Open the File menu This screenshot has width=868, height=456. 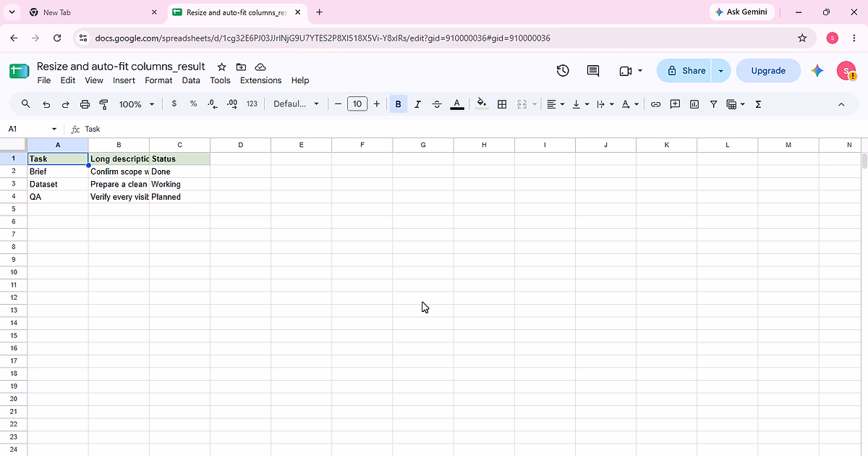(x=44, y=80)
